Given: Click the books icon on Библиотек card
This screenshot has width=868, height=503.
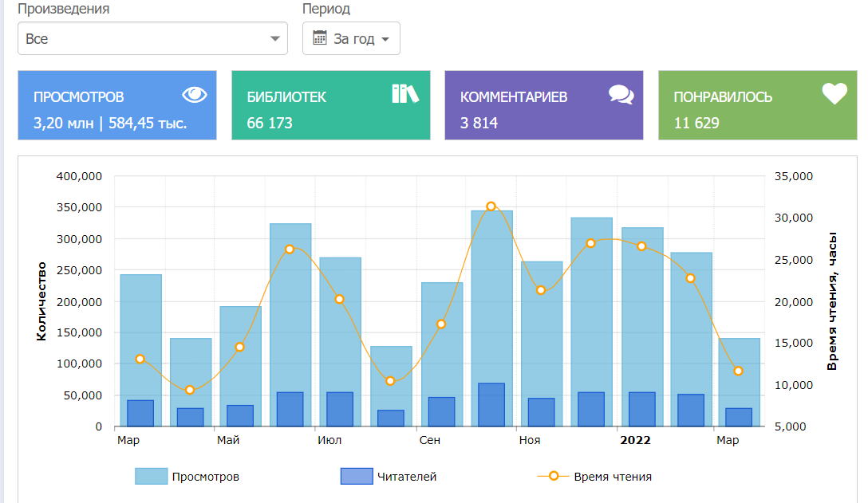Looking at the screenshot, I should click(x=405, y=94).
